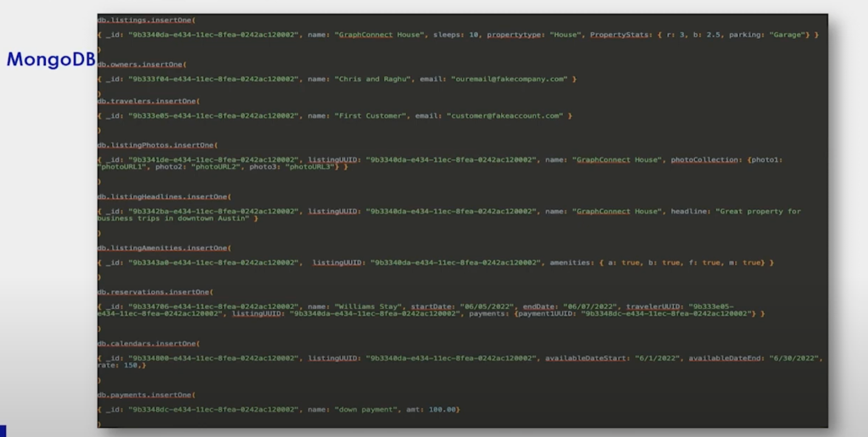Click the db.reservations.insertOne statement

153,292
